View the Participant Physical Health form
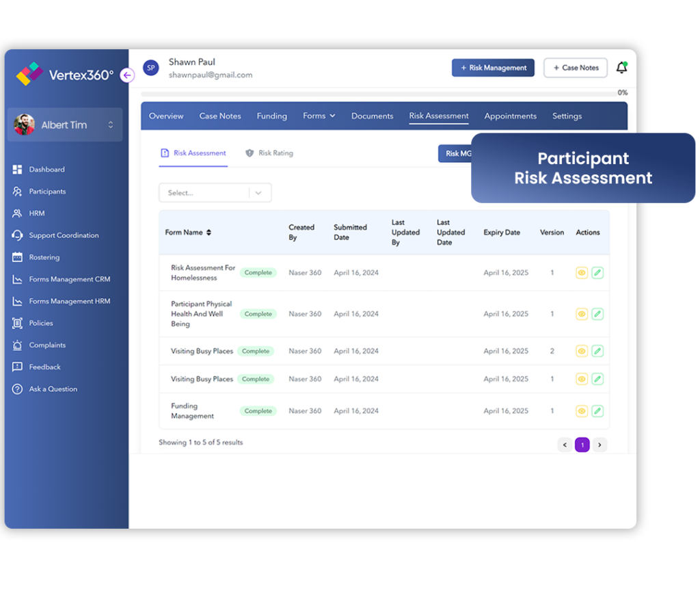Screen dimensions: 700x589 [x=582, y=313]
